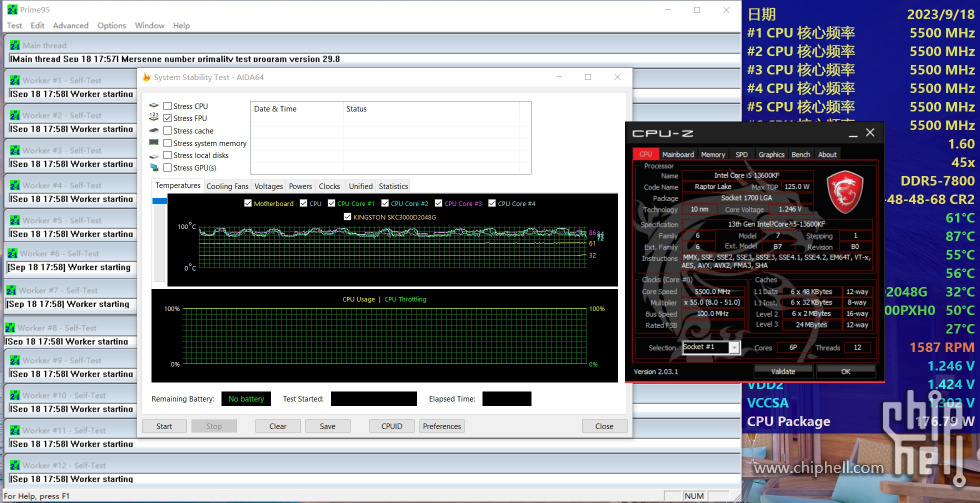
Task: Enable the Stress GPU(s) checkbox
Action: pos(168,167)
